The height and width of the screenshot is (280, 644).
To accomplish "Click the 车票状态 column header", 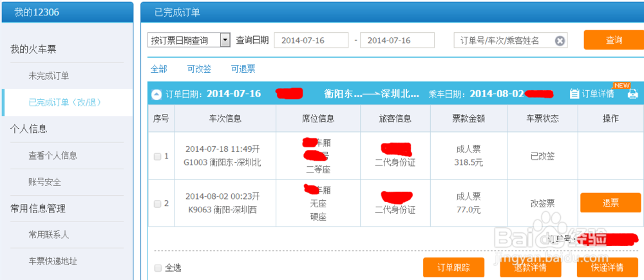I will [542, 118].
